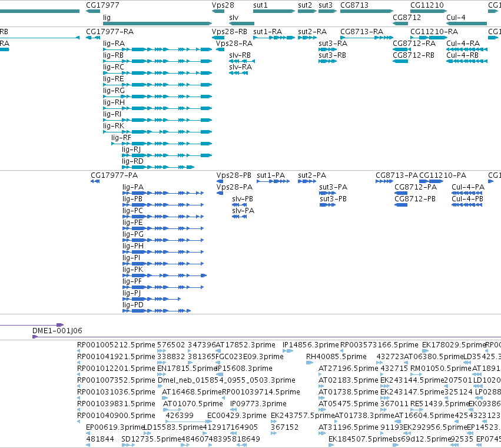Screen dimensions: 501x448
Task: Click the lig-RB transcript label
Action: pyautogui.click(x=113, y=55)
